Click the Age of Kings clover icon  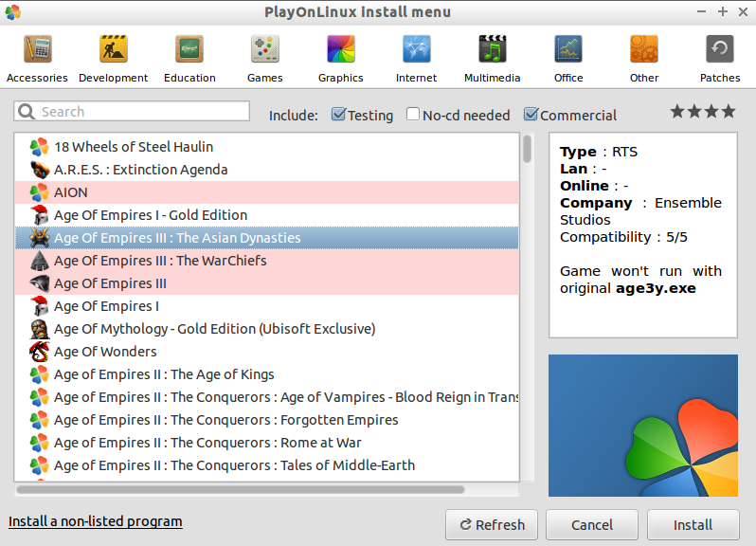point(40,374)
